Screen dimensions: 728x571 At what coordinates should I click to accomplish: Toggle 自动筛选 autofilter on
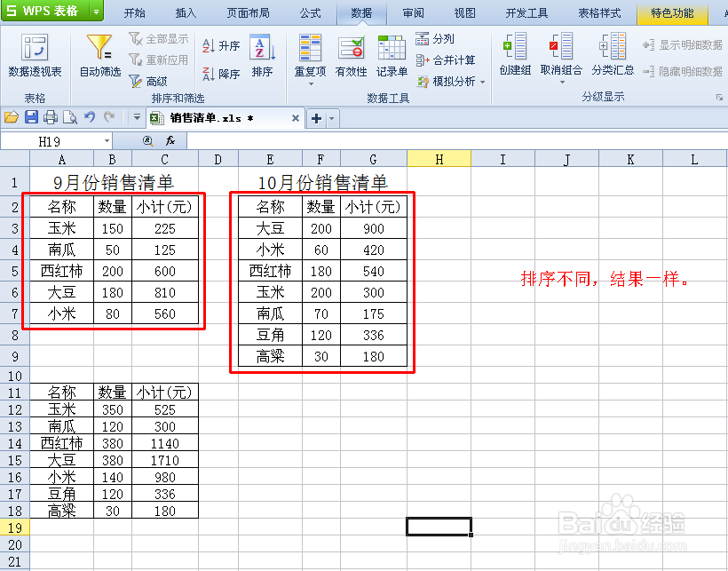coord(99,55)
